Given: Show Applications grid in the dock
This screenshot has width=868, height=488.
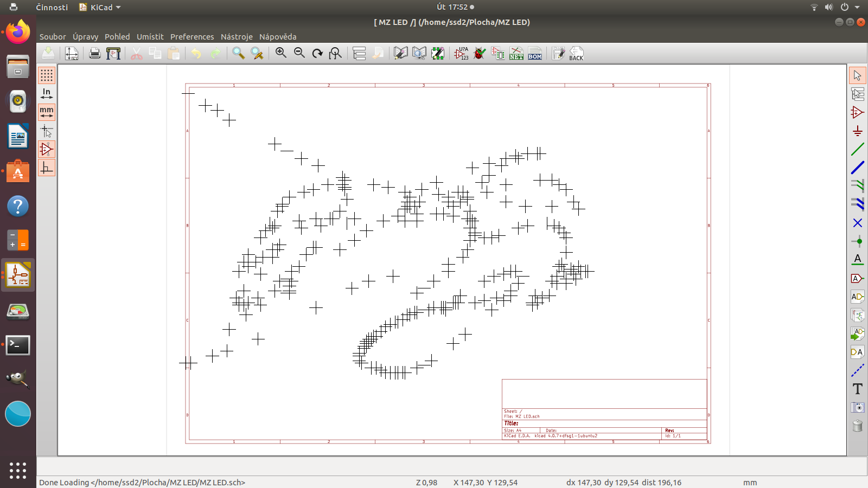Looking at the screenshot, I should (18, 470).
